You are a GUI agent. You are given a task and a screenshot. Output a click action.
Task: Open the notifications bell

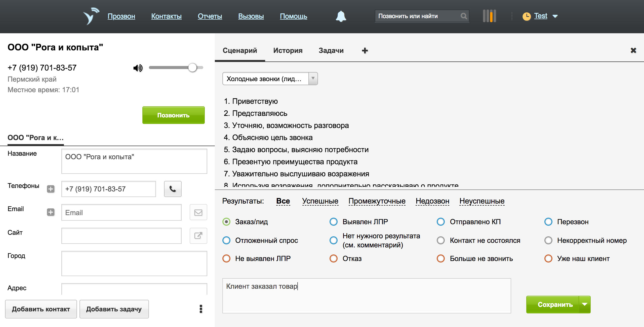341,16
